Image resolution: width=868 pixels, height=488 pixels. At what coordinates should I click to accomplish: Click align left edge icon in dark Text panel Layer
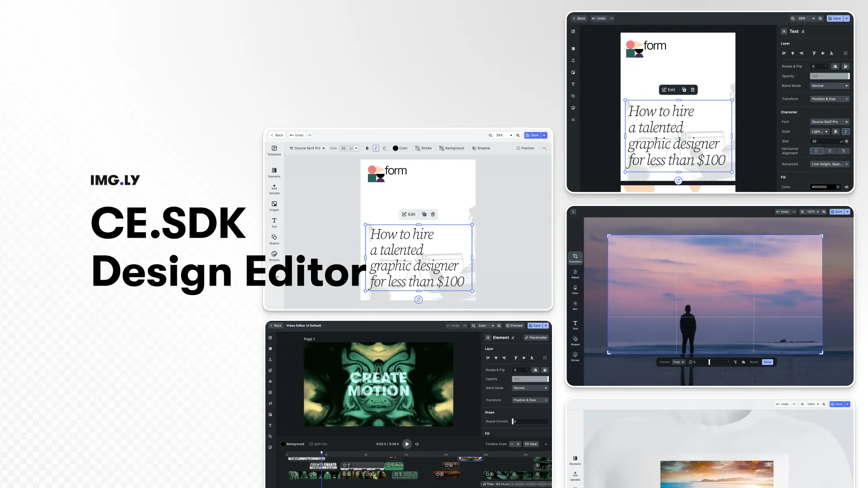click(x=784, y=53)
